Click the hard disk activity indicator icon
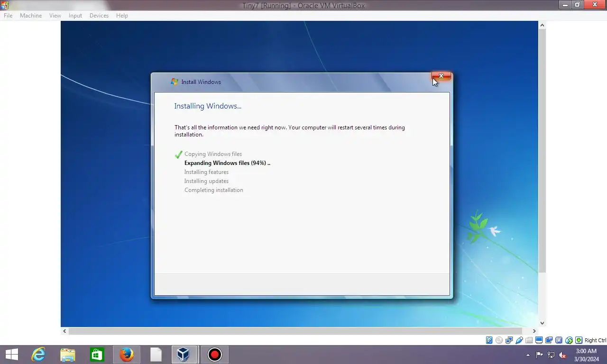The height and width of the screenshot is (364, 607). (x=489, y=340)
